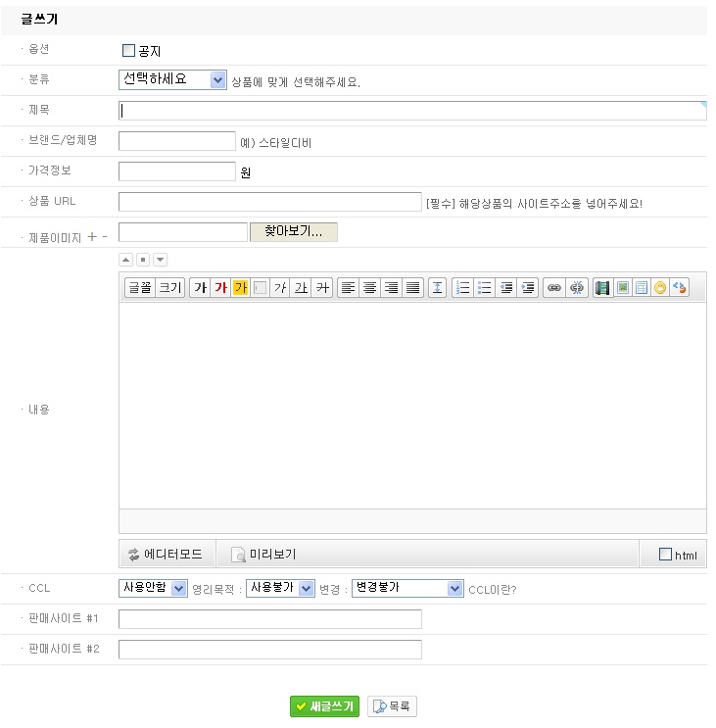Click the bold text formatting icon
716x728 pixels.
click(200, 288)
